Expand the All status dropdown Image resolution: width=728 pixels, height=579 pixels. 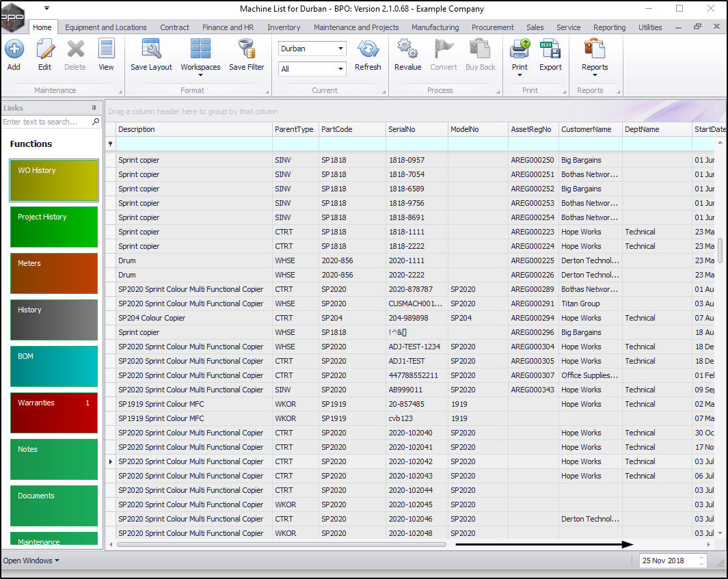click(x=340, y=69)
